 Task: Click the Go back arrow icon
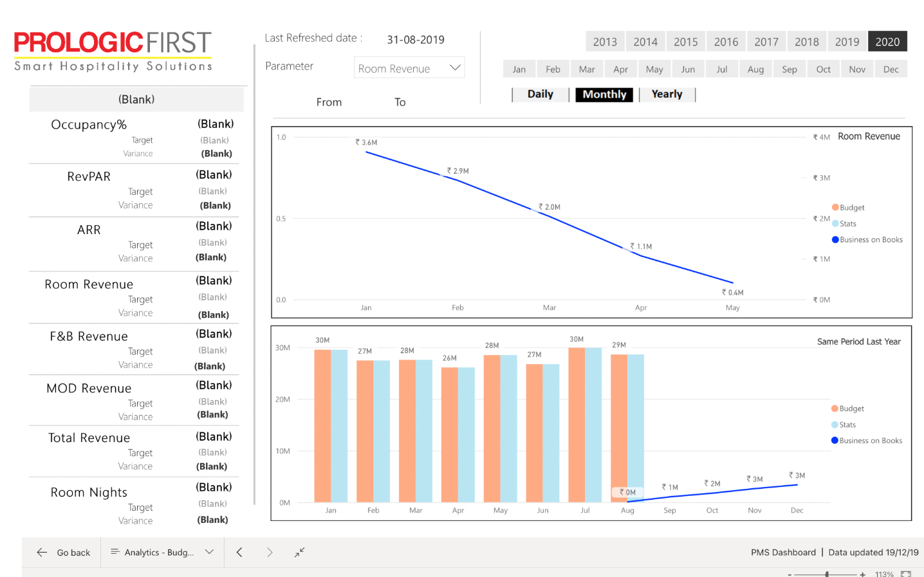tap(42, 553)
